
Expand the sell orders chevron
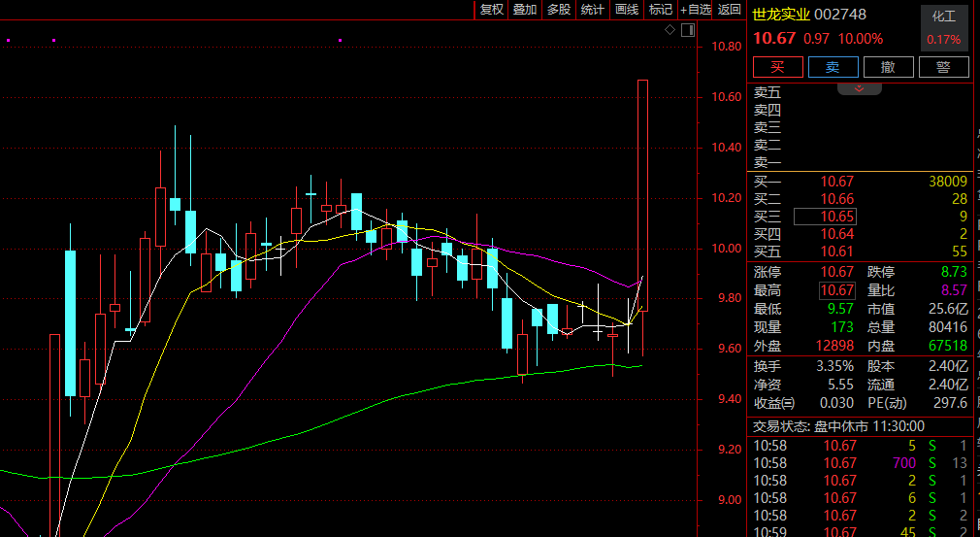click(860, 88)
